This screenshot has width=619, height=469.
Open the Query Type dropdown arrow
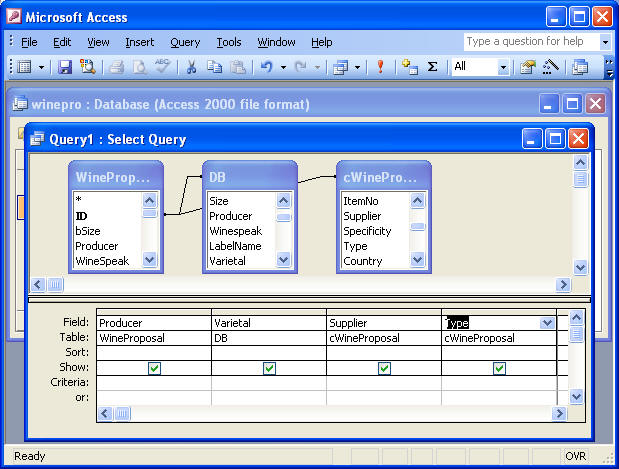tap(357, 67)
